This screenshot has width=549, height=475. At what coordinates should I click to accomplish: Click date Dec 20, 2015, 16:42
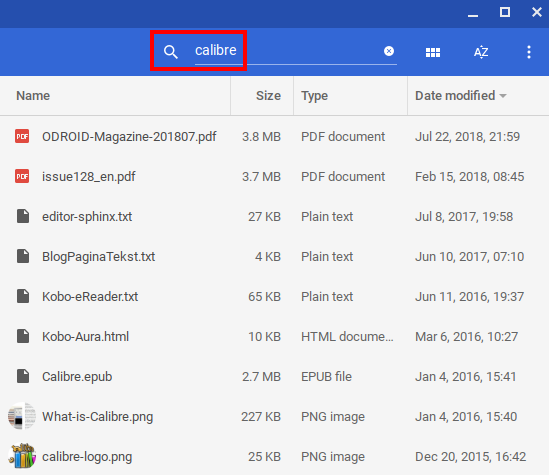(471, 456)
